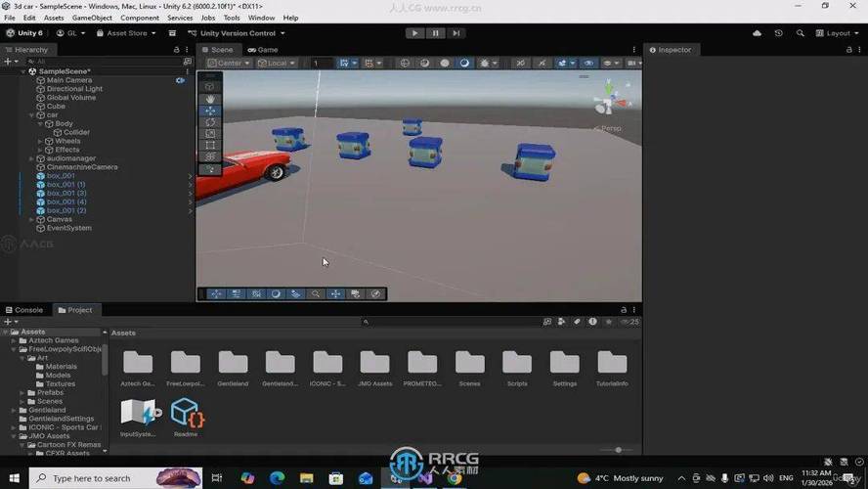Screen dimensions: 868x489
Task: Expand the audiomanager object
Action: [x=31, y=158]
